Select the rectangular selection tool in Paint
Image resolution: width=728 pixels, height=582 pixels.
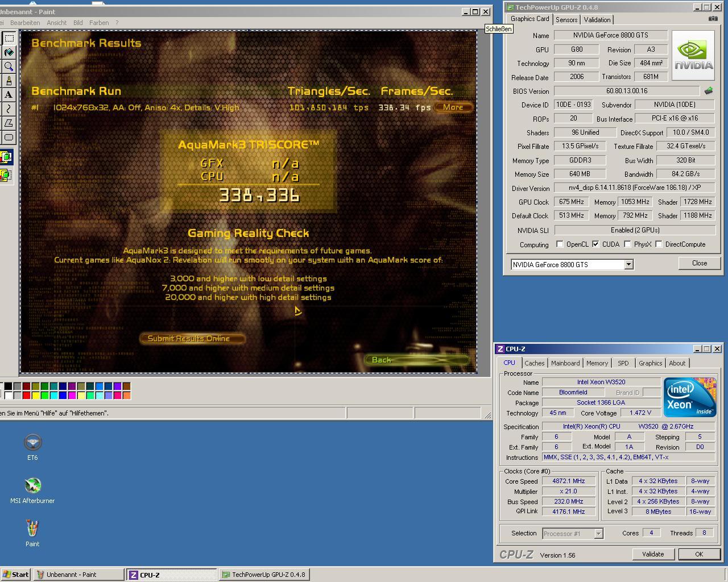pos(9,38)
